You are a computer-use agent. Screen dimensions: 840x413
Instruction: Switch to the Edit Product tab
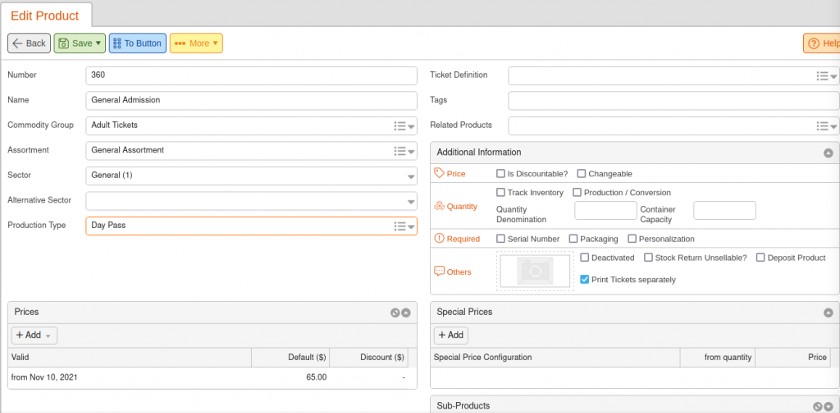tap(45, 16)
